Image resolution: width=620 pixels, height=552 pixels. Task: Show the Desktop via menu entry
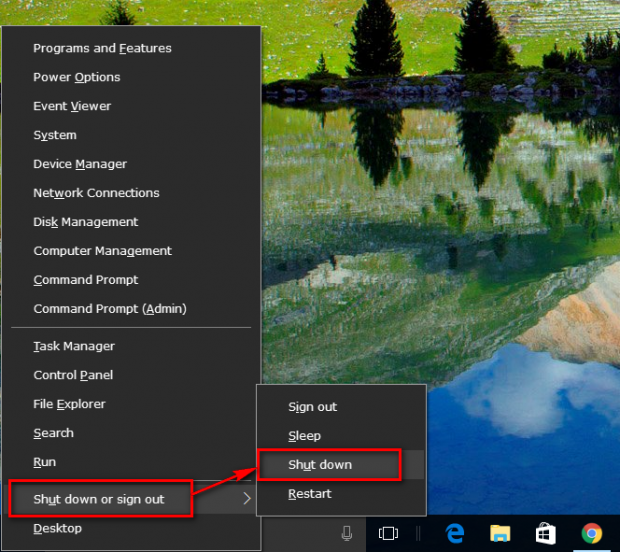[131, 528]
